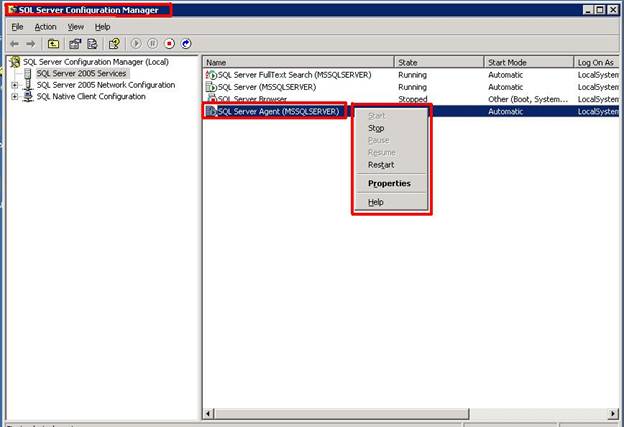Click the Up one level folder icon
Image resolution: width=624 pixels, height=427 pixels.
(53, 44)
